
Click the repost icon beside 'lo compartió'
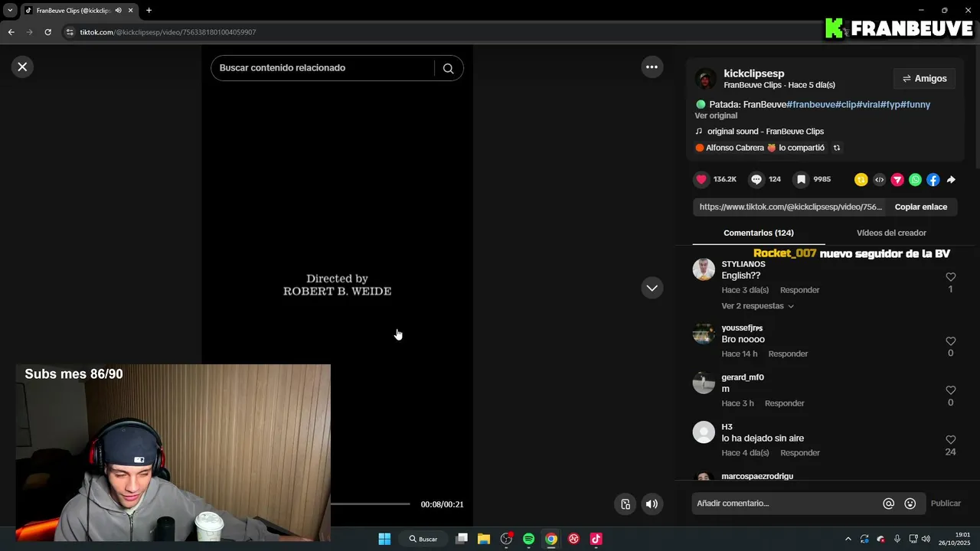(837, 148)
